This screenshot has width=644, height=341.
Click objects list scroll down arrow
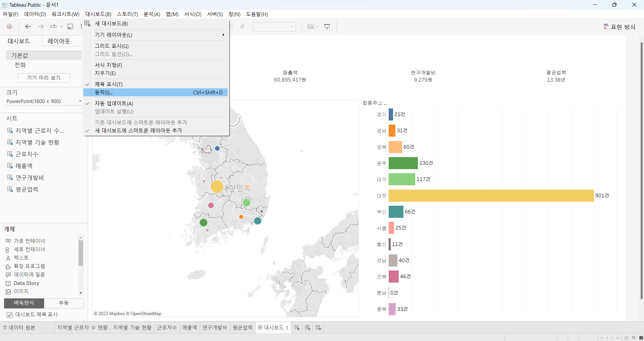(81, 293)
